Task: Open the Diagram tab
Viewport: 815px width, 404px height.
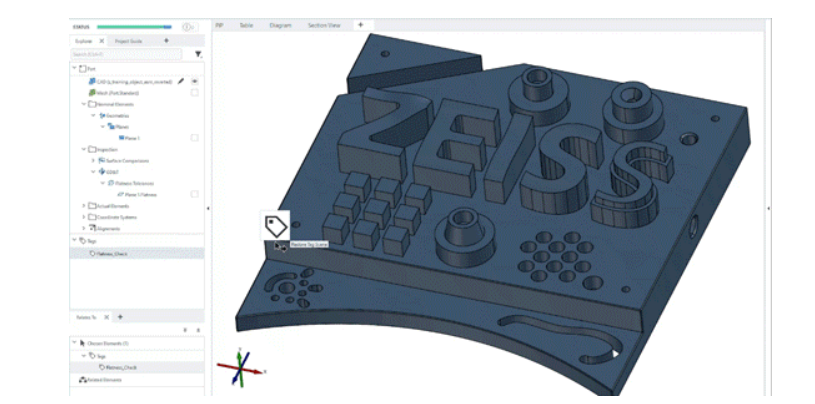Action: click(x=280, y=25)
